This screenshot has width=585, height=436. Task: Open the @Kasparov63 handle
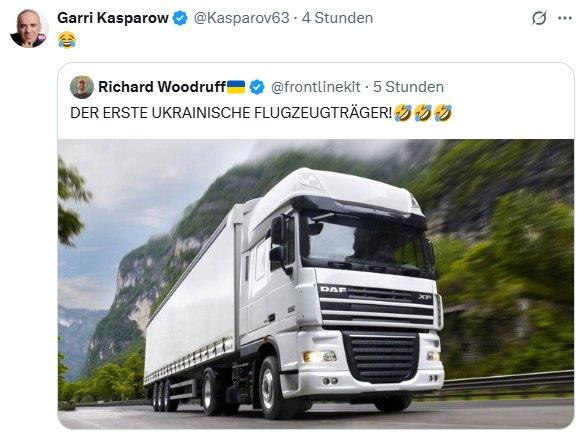tap(242, 18)
